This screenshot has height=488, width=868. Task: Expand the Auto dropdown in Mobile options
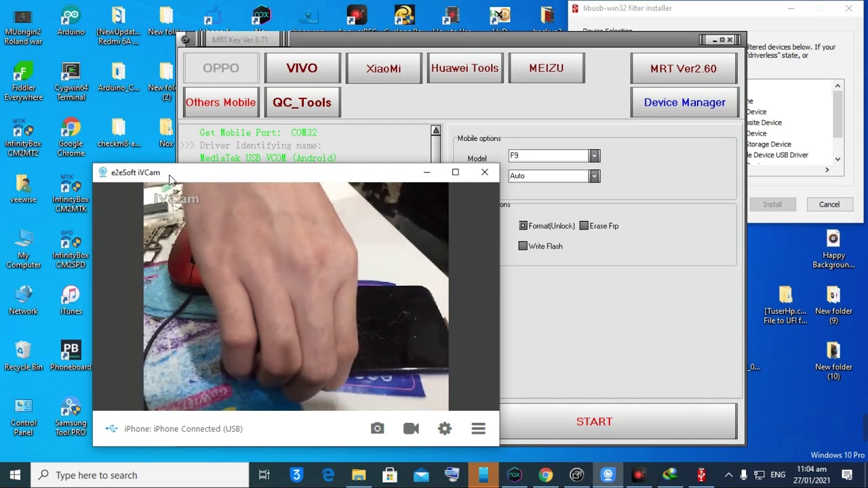tap(594, 176)
